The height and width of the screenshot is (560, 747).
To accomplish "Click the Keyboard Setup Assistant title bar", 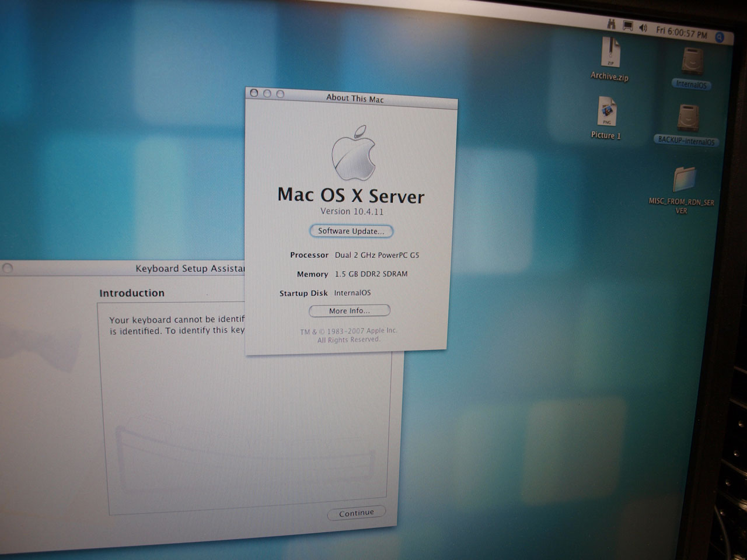I will tap(123, 268).
